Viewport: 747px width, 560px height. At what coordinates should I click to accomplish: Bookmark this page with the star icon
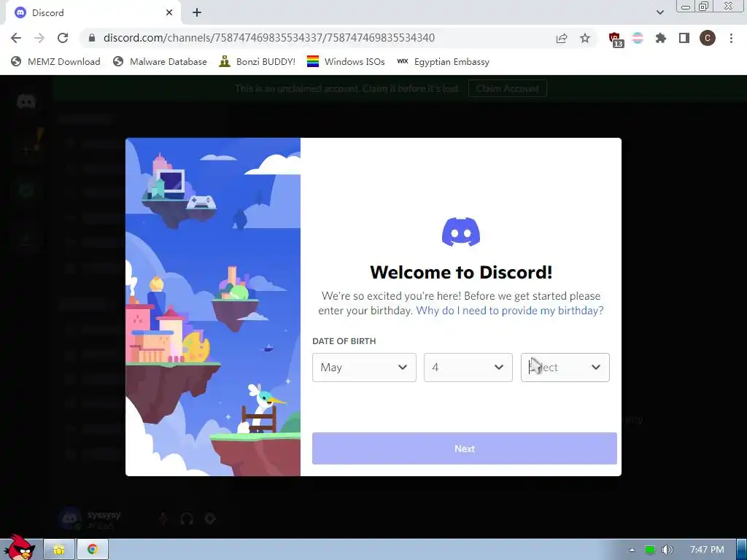point(585,38)
